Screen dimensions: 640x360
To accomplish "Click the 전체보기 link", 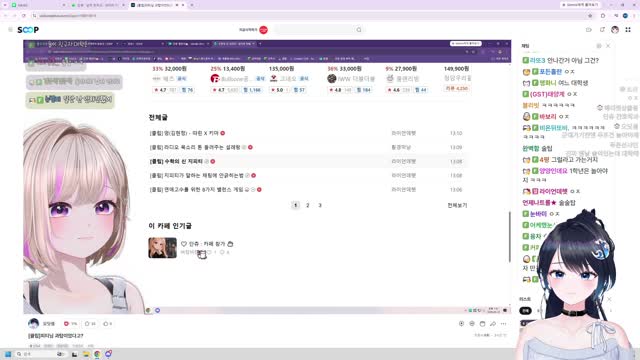I will click(457, 205).
